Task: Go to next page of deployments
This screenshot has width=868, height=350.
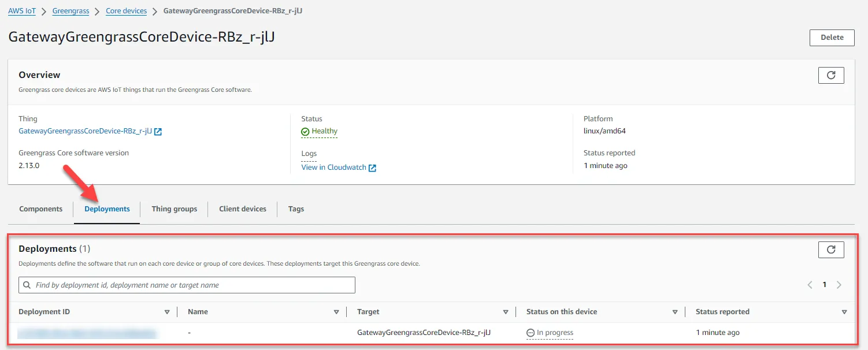Action: pos(839,285)
